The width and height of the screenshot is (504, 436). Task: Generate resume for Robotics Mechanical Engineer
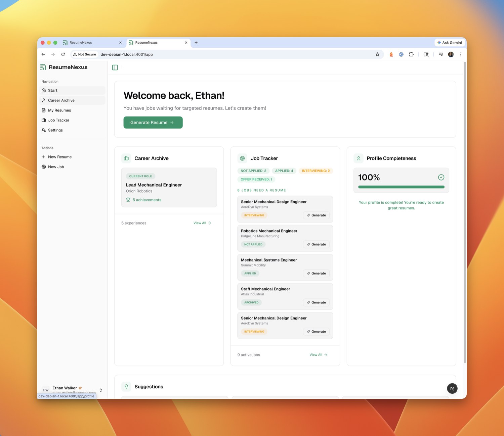(316, 244)
